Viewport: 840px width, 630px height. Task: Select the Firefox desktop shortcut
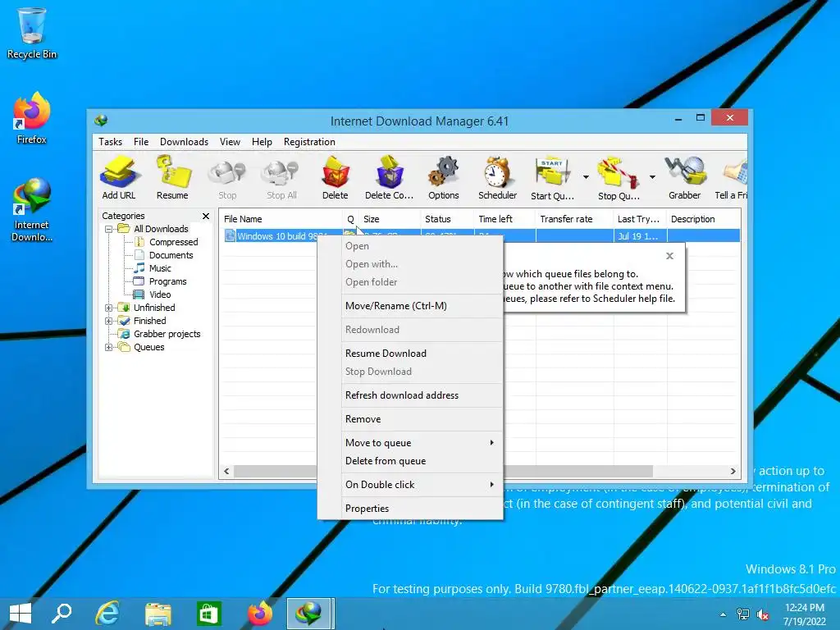[32, 118]
